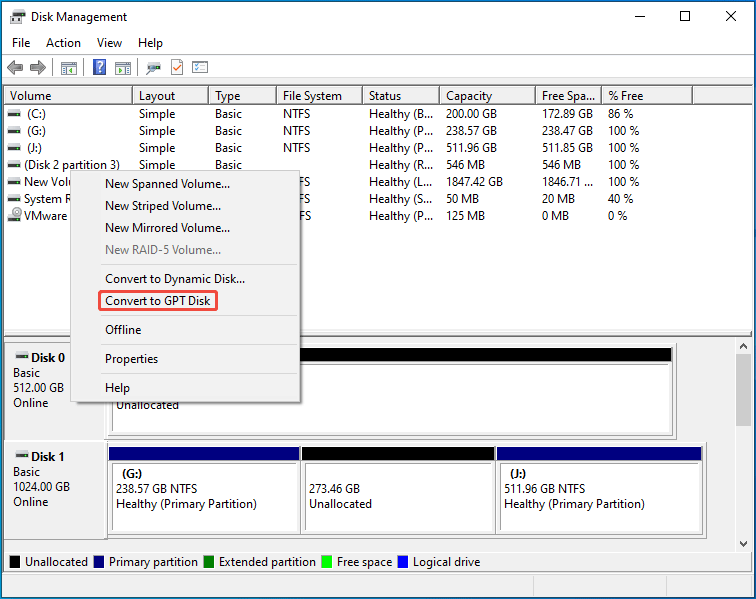Select the G: volume drive icon
This screenshot has width=756, height=599.
14,131
